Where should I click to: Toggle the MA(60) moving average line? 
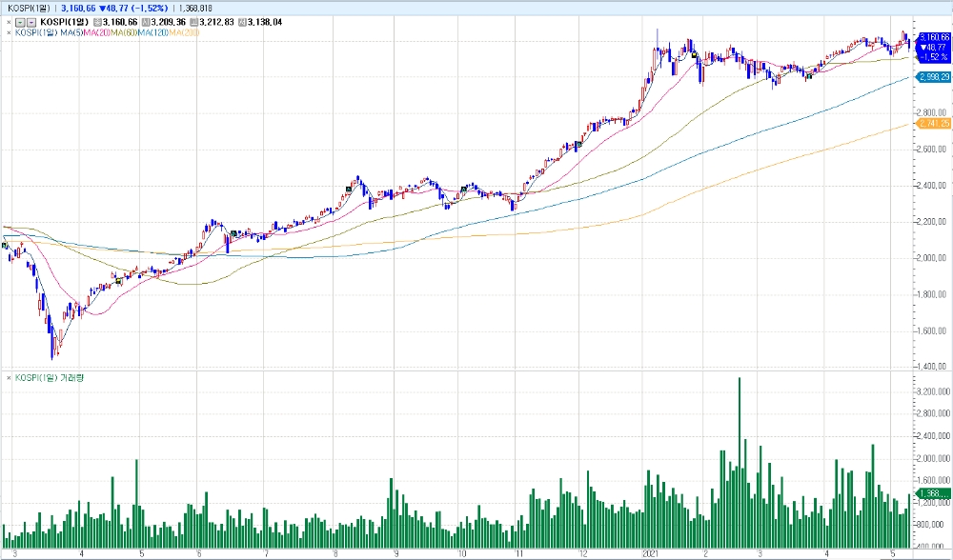(122, 32)
